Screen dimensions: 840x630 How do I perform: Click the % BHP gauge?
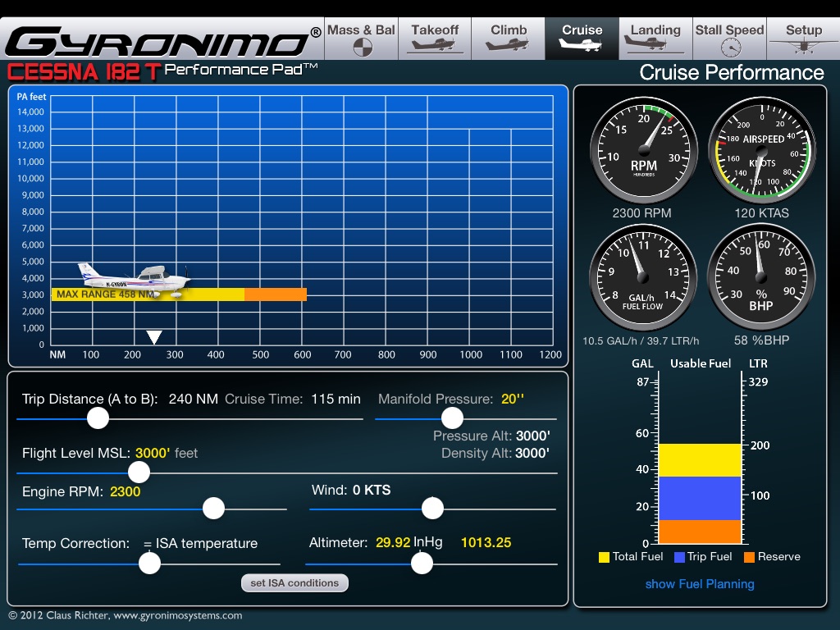tap(761, 276)
